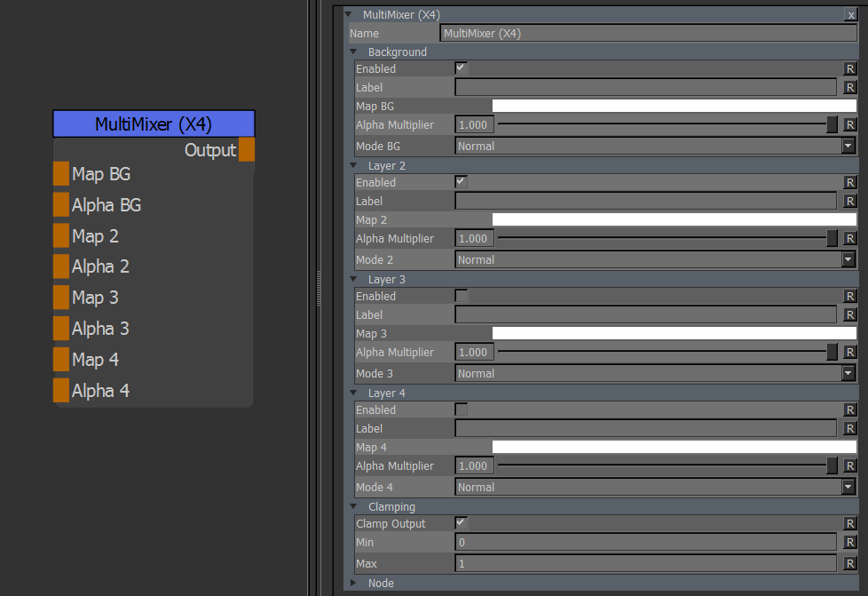Disable the Background Enabled checkbox
The image size is (868, 596).
(461, 68)
